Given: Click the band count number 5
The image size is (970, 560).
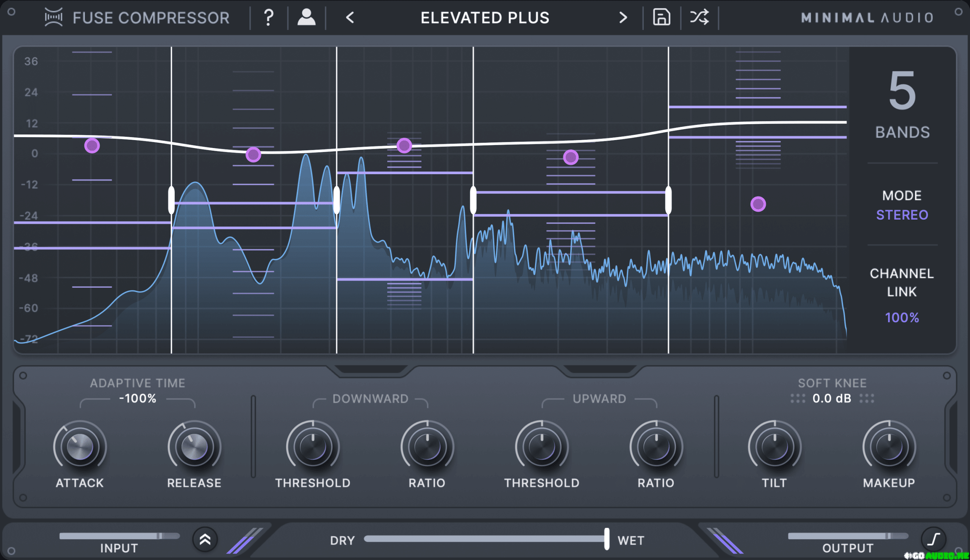Looking at the screenshot, I should (x=902, y=91).
